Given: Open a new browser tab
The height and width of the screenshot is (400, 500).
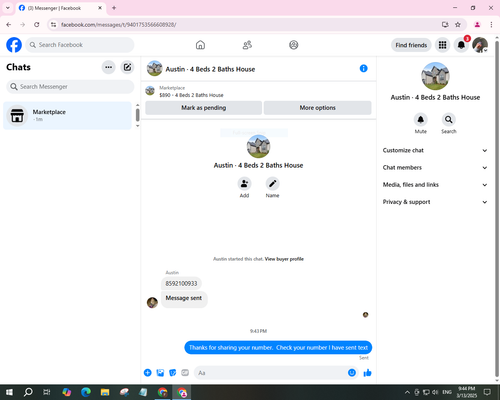Looking at the screenshot, I should 114,8.
